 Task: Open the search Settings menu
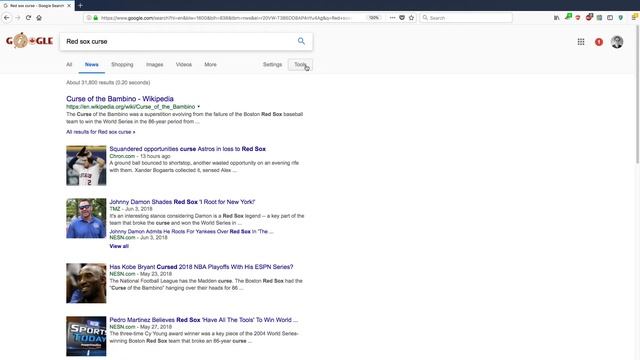(272, 64)
